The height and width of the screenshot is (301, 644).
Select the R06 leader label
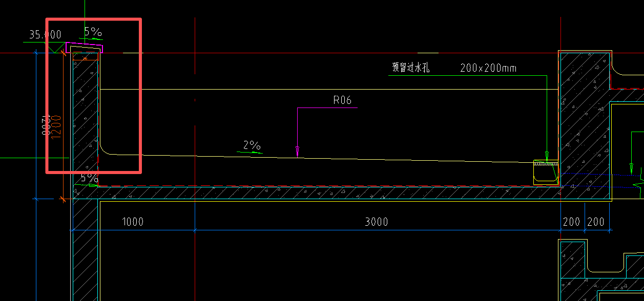[342, 100]
